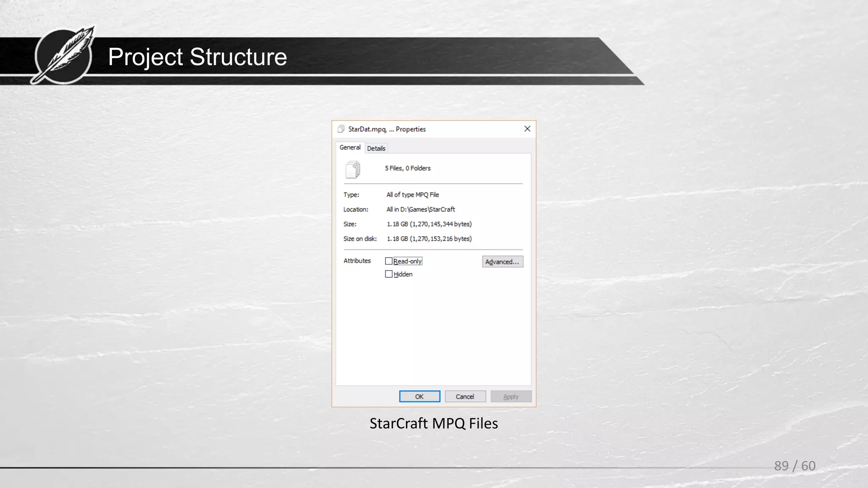Click the stacked documents icon beside 5 Files
Viewport: 868px width, 488px height.
tap(353, 169)
